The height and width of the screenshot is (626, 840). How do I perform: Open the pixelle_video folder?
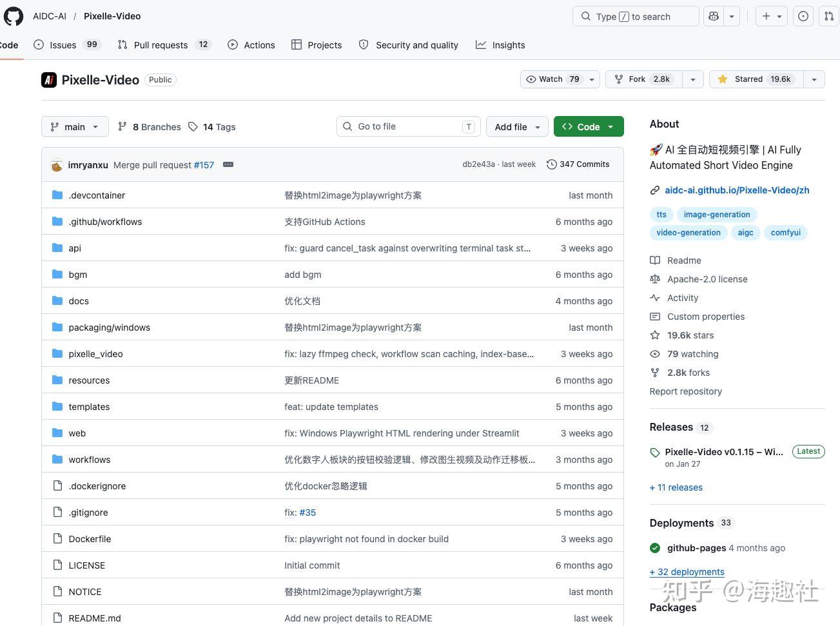95,354
